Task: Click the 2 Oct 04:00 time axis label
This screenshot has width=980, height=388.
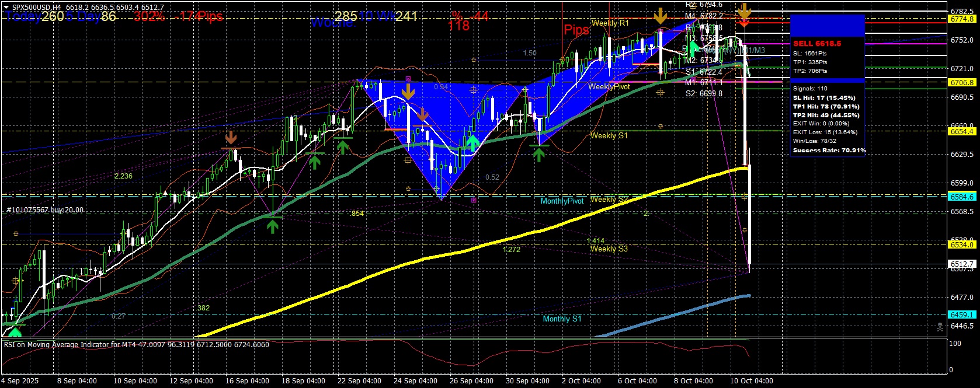Action: point(581,381)
